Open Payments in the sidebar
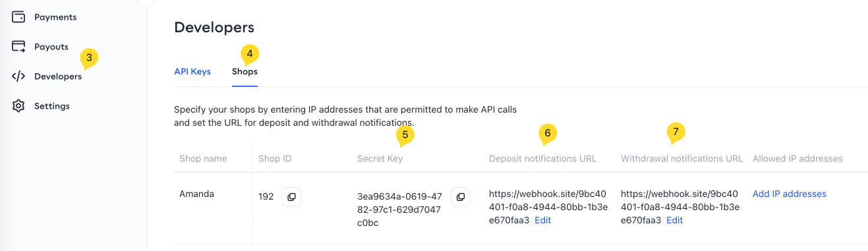Screen dimensions: 868x251 tap(55, 17)
